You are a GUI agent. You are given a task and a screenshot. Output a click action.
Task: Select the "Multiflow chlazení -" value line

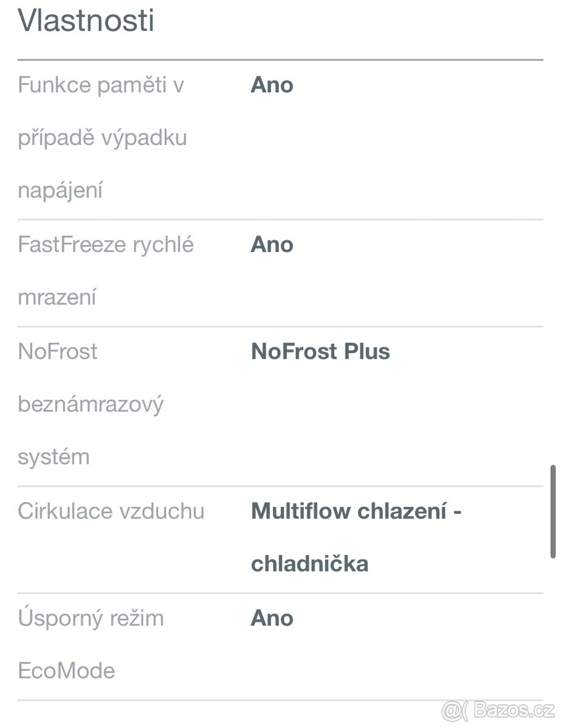(x=356, y=511)
